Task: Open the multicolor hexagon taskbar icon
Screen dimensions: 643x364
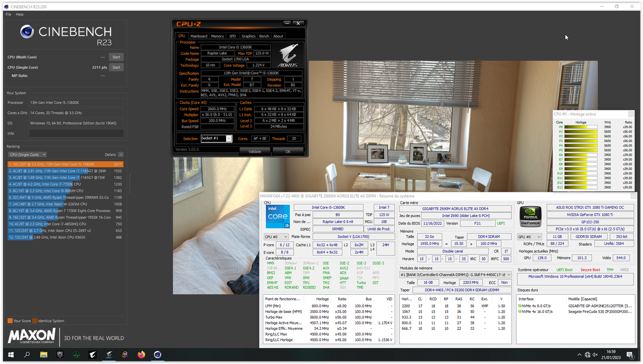Action: [125, 354]
